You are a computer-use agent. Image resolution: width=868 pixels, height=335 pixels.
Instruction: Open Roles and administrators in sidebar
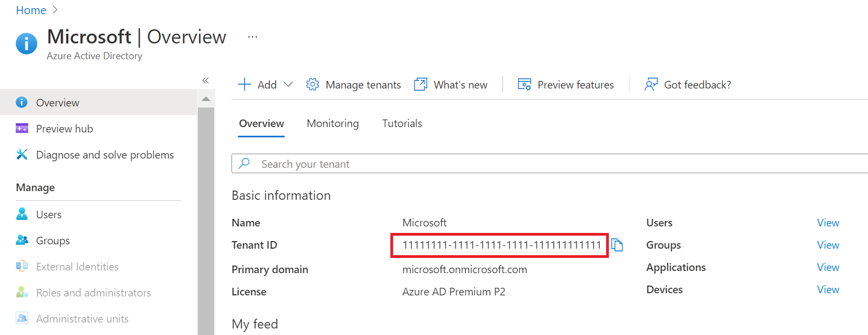point(93,293)
